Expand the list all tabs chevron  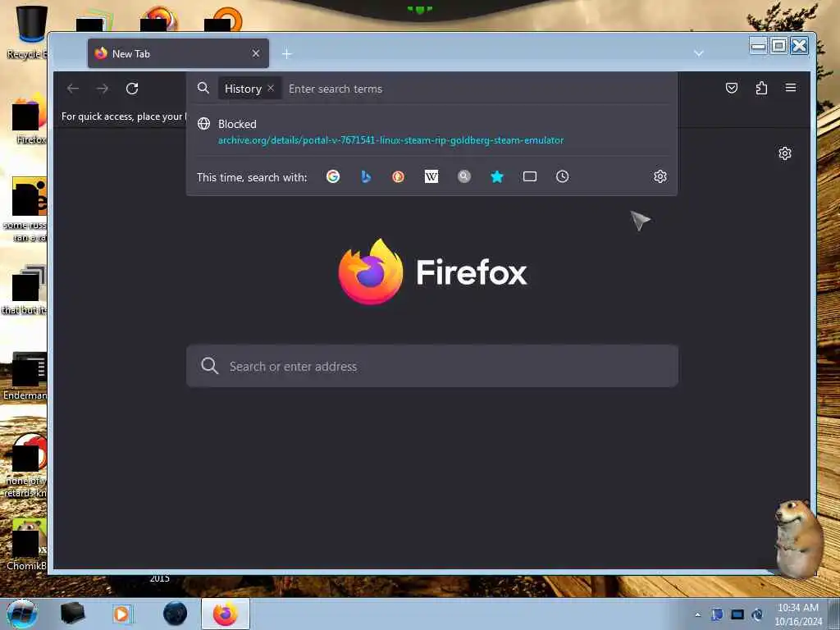[x=699, y=53]
